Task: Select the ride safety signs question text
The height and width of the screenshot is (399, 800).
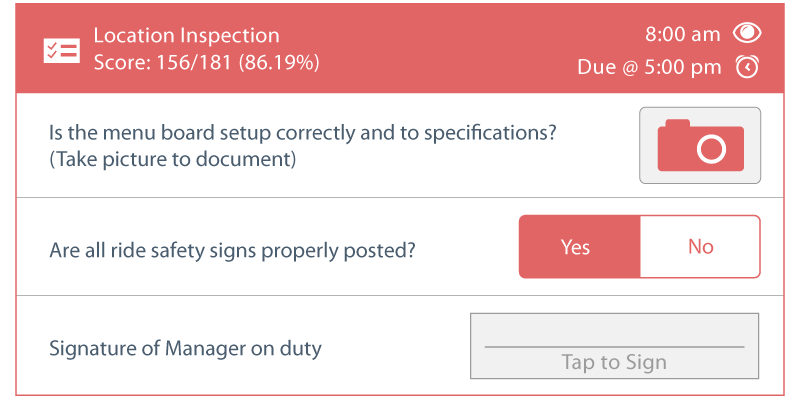Action: click(232, 251)
